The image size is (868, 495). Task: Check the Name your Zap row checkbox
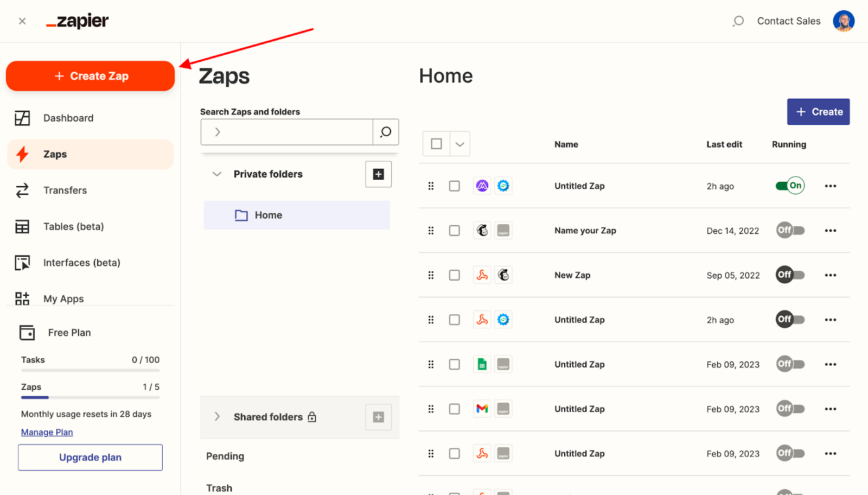pyautogui.click(x=455, y=231)
